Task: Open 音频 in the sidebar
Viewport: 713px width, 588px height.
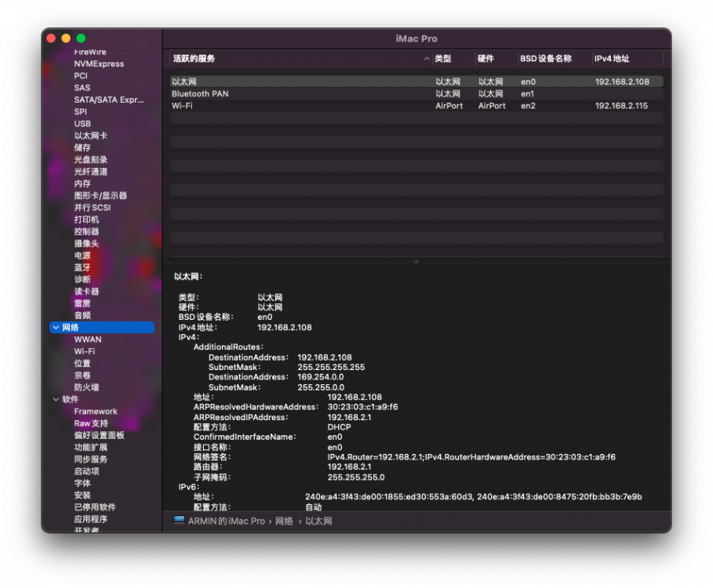Action: [x=82, y=315]
